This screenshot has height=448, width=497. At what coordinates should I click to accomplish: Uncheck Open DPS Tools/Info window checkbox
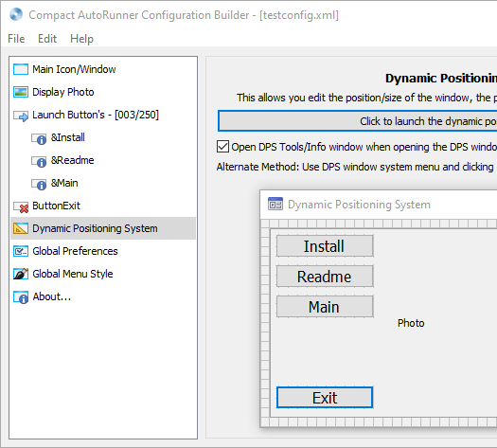pyautogui.click(x=222, y=147)
